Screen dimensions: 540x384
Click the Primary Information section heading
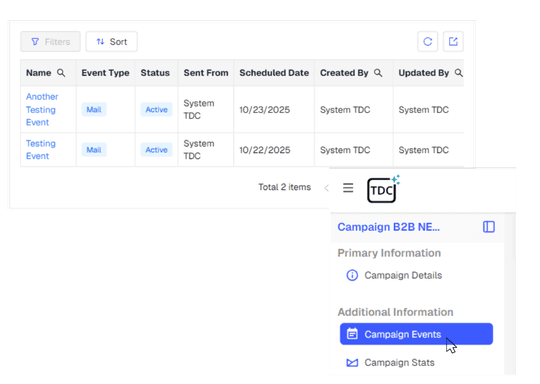389,253
